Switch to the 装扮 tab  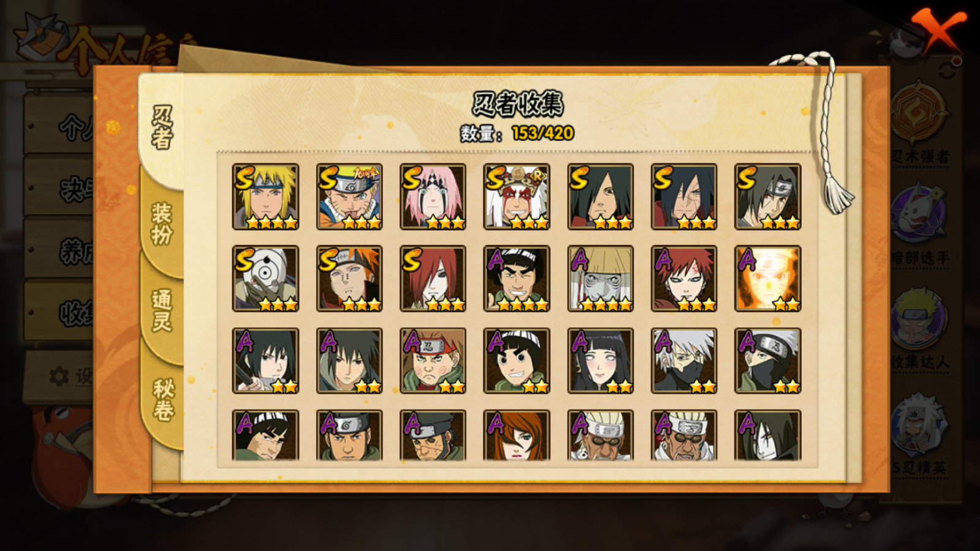coord(162,224)
